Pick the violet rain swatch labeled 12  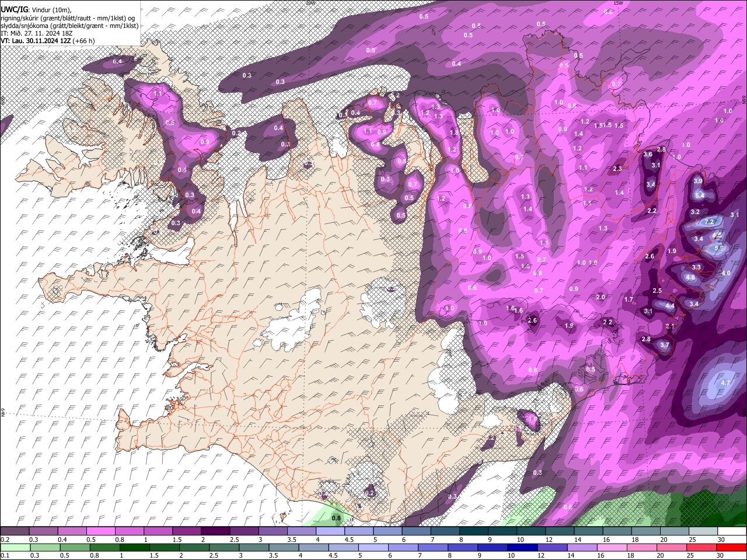coord(553,547)
